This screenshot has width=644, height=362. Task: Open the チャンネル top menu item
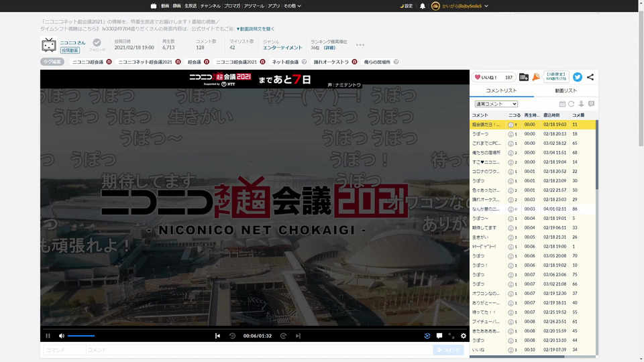point(210,6)
